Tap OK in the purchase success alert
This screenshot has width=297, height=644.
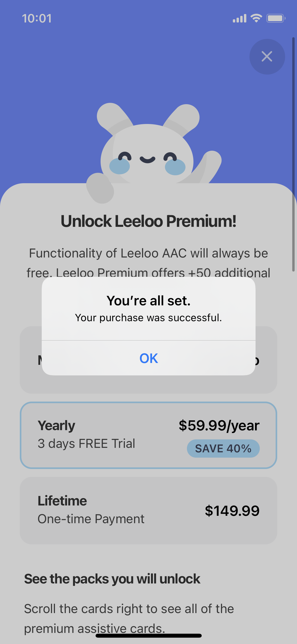[149, 358]
